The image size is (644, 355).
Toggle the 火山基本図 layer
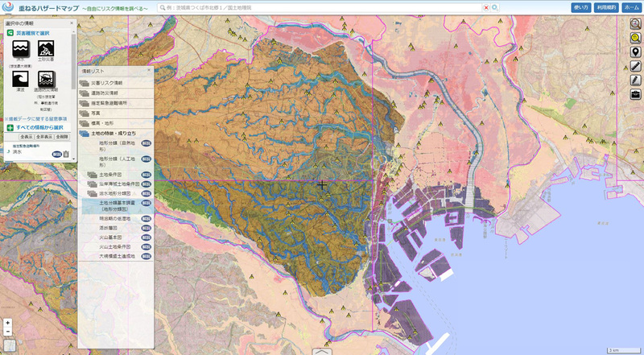click(x=110, y=237)
